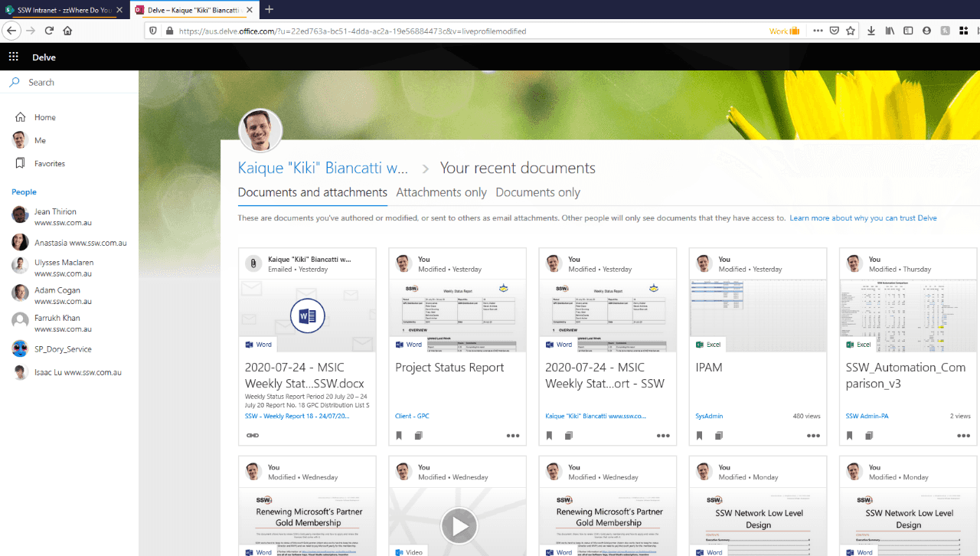Click the 'Your recent documents' heading
The height and width of the screenshot is (556, 980).
pyautogui.click(x=518, y=168)
